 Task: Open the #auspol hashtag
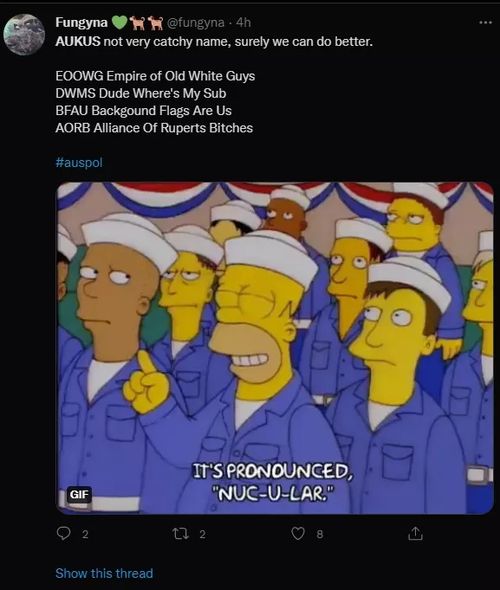point(79,163)
